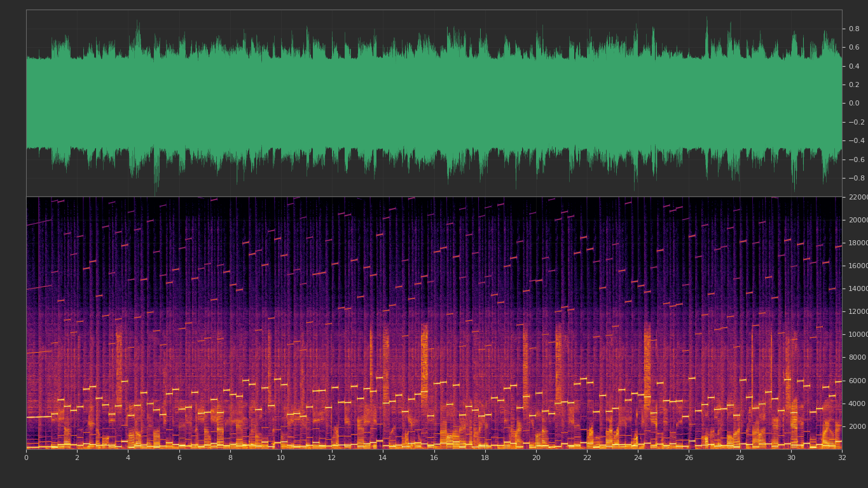The height and width of the screenshot is (488, 868).
Task: Click the 0 second time axis label
Action: (x=26, y=457)
